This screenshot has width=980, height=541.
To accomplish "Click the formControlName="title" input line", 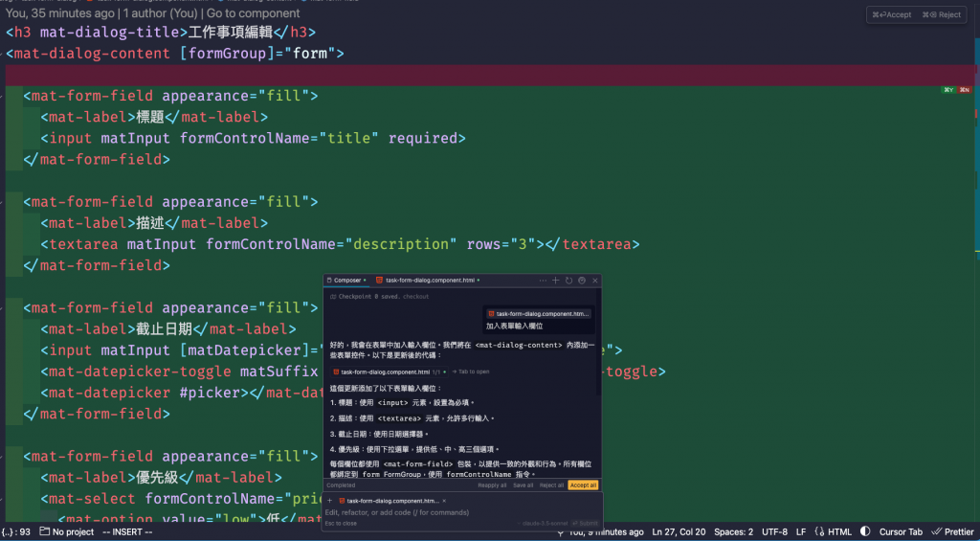I will click(253, 138).
